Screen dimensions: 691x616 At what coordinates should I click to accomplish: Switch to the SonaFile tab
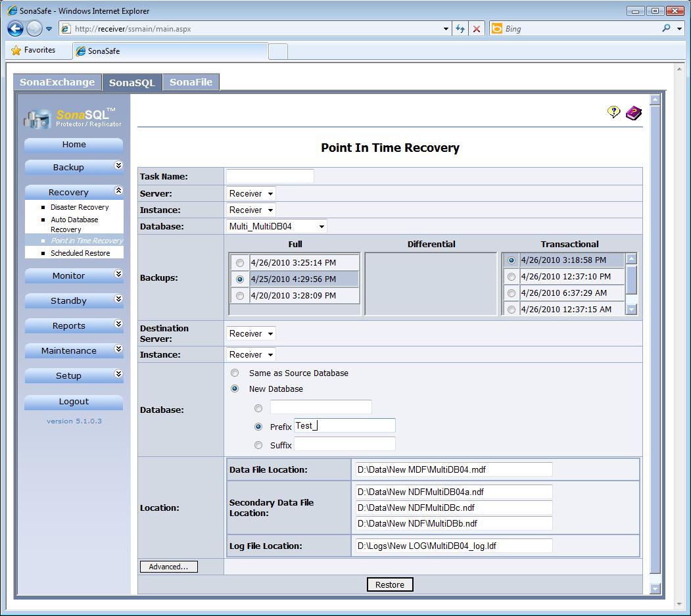191,82
